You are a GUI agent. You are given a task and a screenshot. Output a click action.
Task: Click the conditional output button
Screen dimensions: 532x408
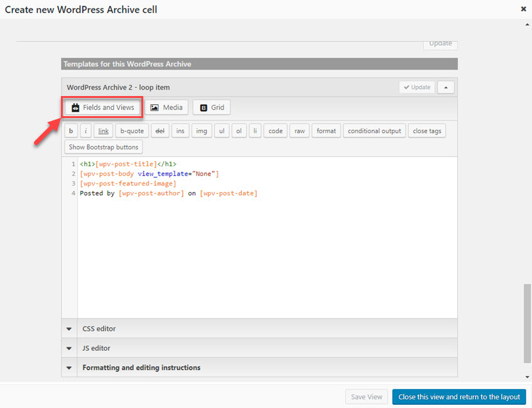[374, 131]
